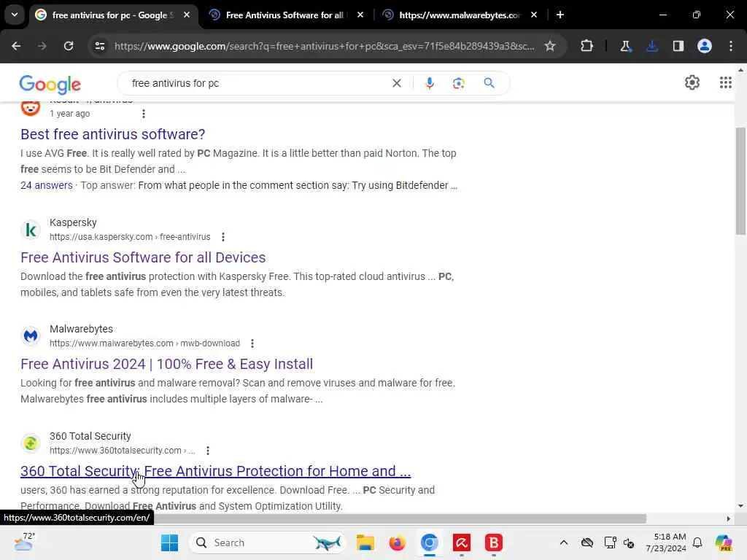Toggle the browser side panel
This screenshot has height=560, width=747.
(678, 46)
